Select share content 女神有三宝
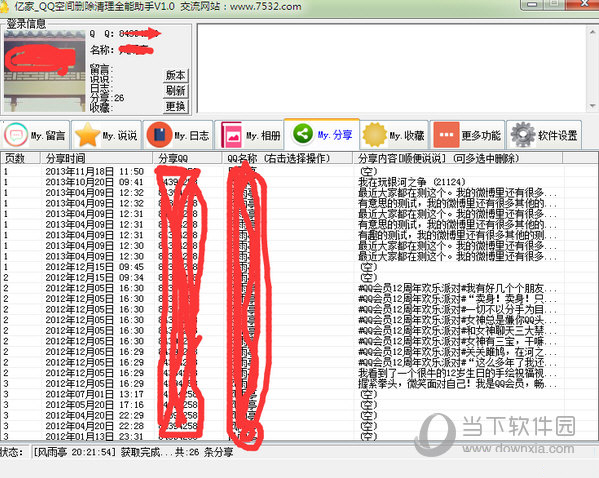The width and height of the screenshot is (599, 478). point(457,341)
